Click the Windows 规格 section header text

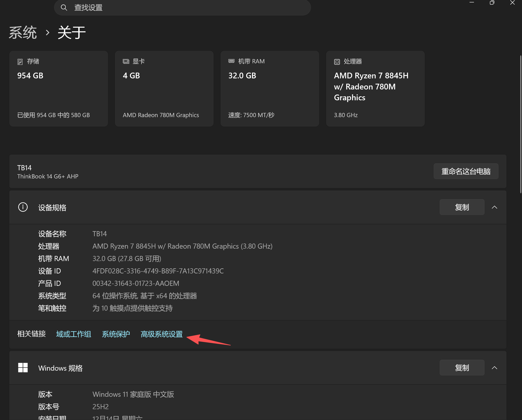tap(60, 368)
